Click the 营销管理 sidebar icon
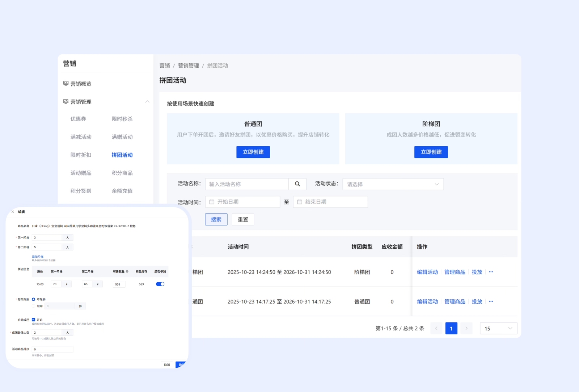The width and height of the screenshot is (579, 392). click(x=66, y=102)
